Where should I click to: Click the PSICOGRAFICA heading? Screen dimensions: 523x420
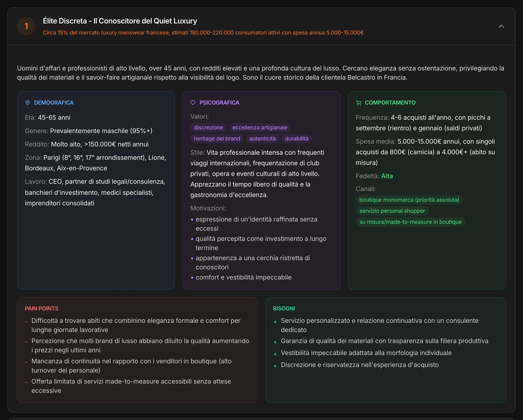[219, 103]
